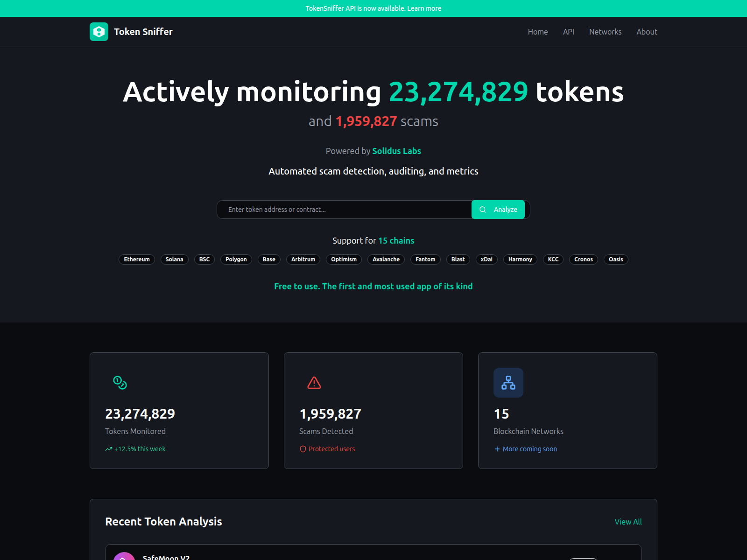Click the 'Free to use' tagline text

pyautogui.click(x=373, y=287)
